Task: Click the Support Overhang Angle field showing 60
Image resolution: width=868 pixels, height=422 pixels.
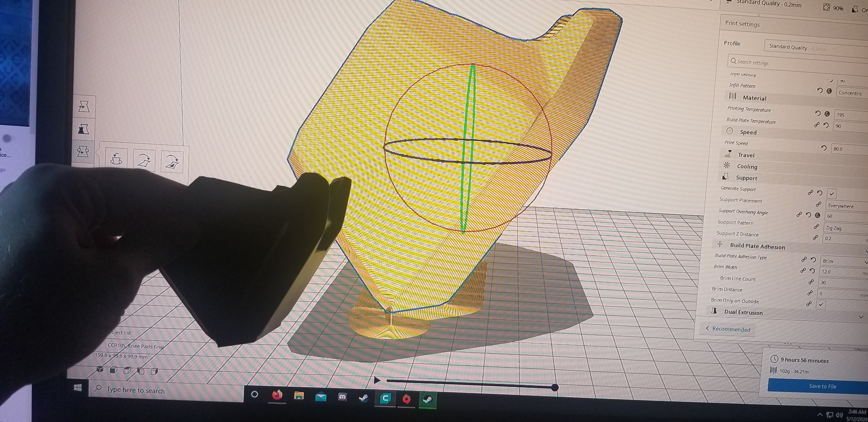Action: coord(846,216)
